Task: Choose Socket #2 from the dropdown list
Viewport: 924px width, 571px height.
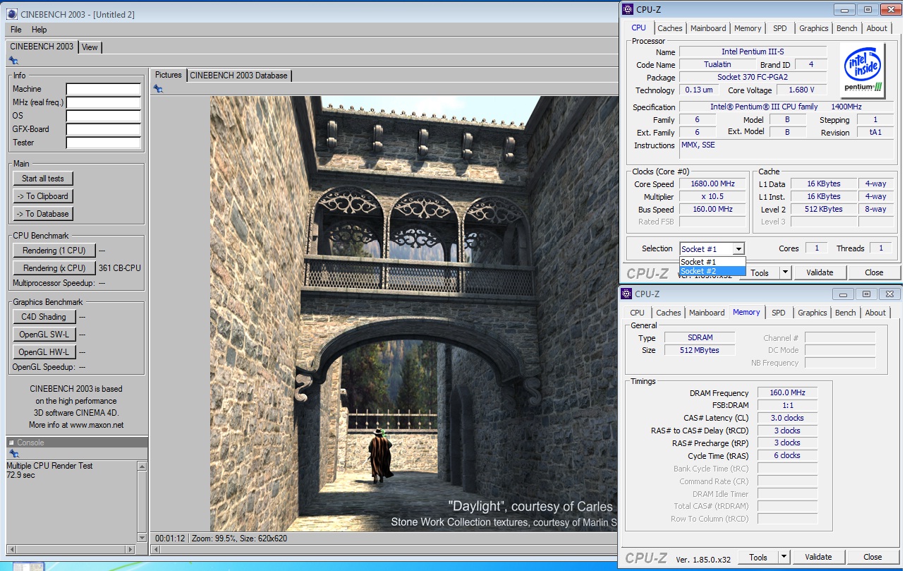Action: (x=712, y=271)
